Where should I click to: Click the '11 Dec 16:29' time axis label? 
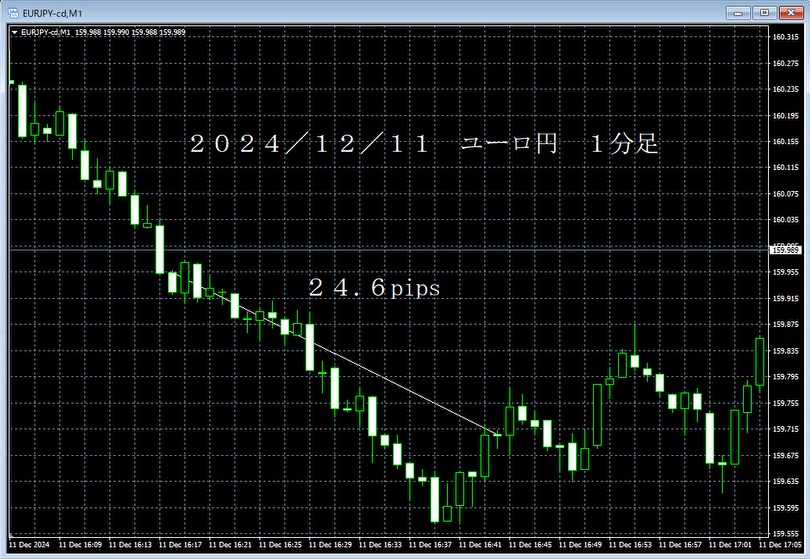(330, 545)
